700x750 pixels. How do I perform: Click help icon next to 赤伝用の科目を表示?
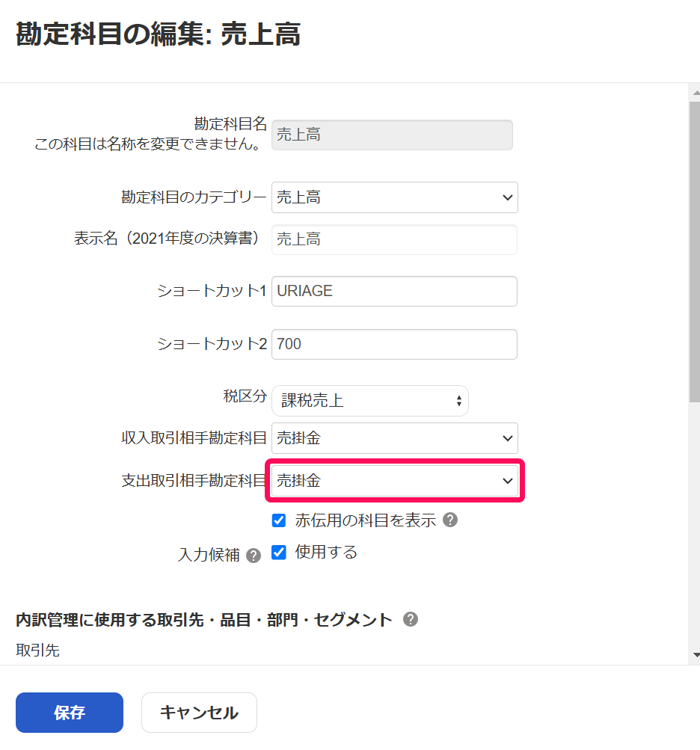[449, 520]
